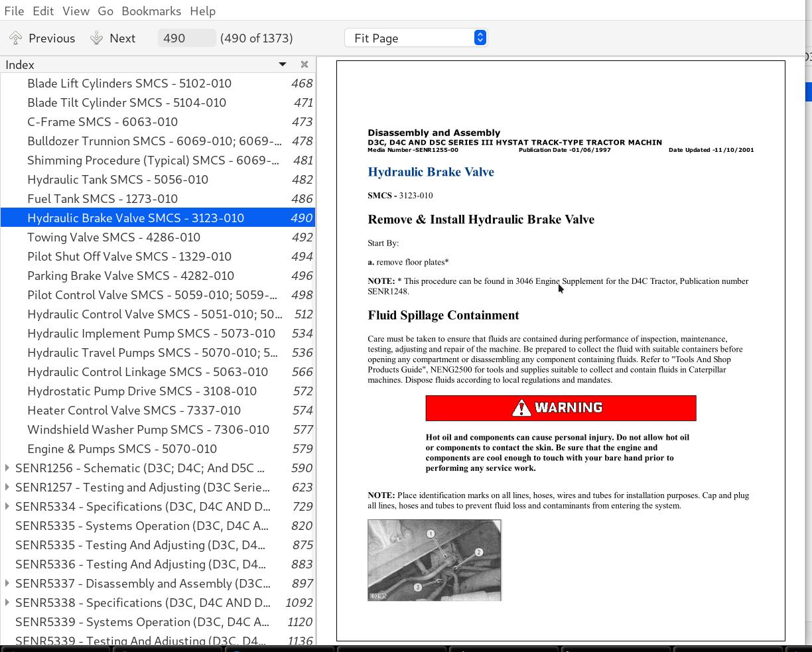Expand the SENR1256 Schematic tree entry
The height and width of the screenshot is (652, 812).
pos(7,468)
